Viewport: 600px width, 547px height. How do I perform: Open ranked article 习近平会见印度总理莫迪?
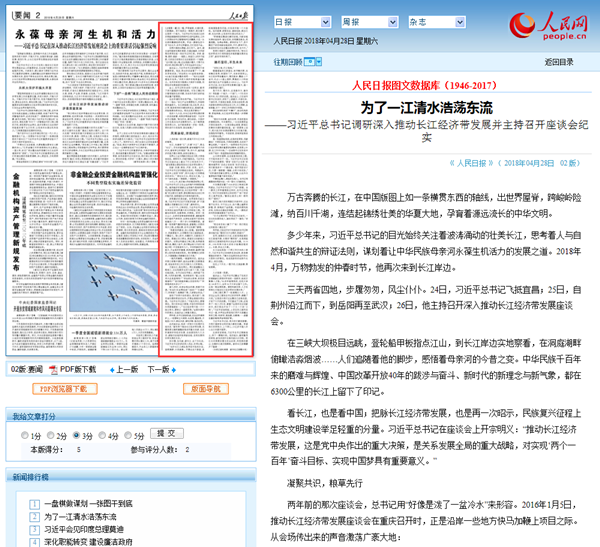[x=84, y=529]
